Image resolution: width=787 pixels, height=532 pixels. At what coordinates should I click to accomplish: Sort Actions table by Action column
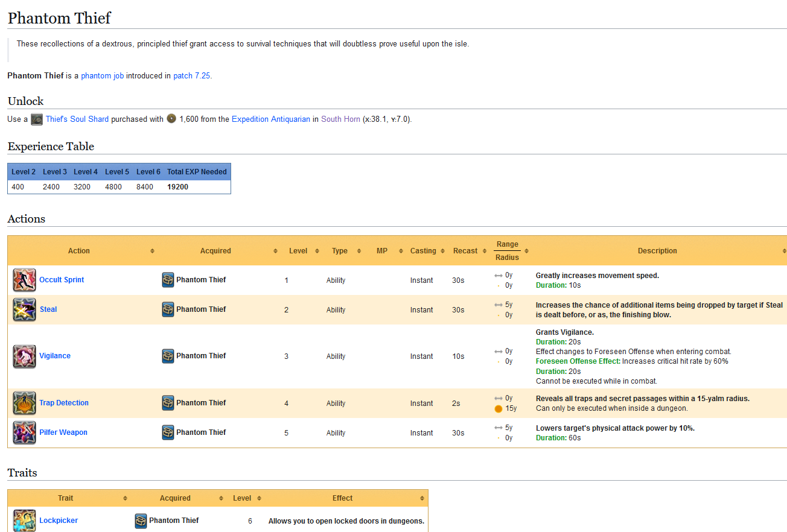pos(152,251)
